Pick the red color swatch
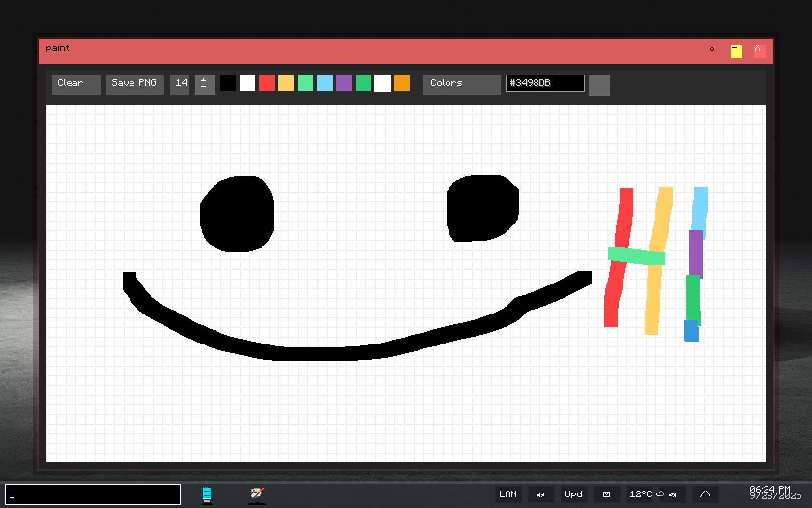This screenshot has width=812, height=508. [x=266, y=83]
